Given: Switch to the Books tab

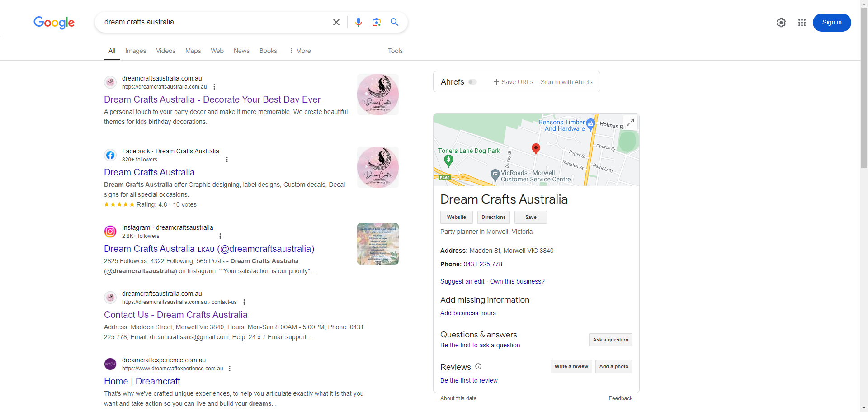Looking at the screenshot, I should [x=268, y=51].
